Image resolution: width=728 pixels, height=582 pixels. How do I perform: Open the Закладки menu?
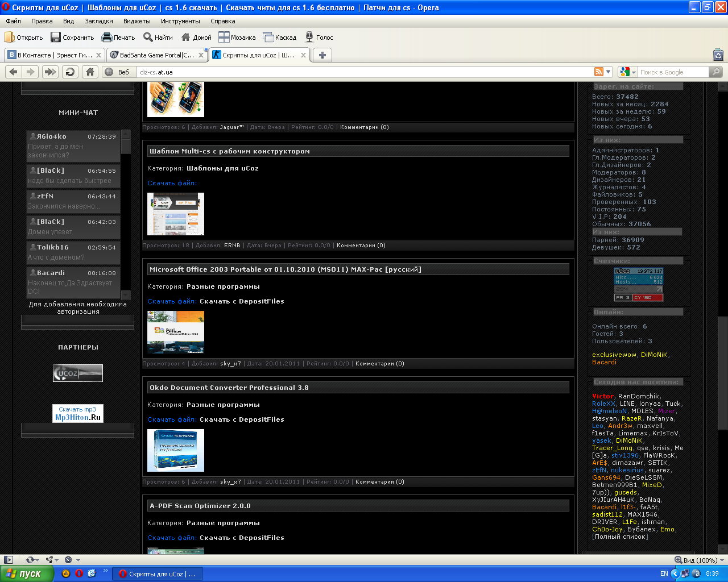pyautogui.click(x=99, y=21)
